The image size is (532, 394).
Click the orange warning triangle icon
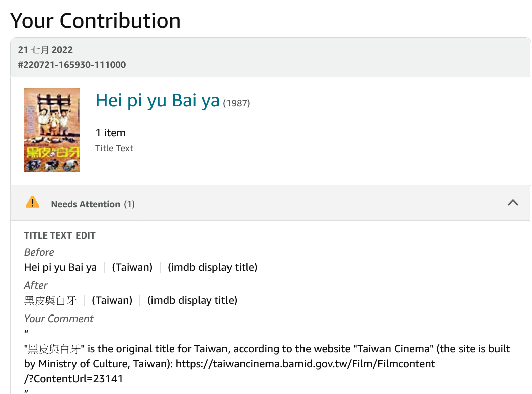tap(32, 203)
